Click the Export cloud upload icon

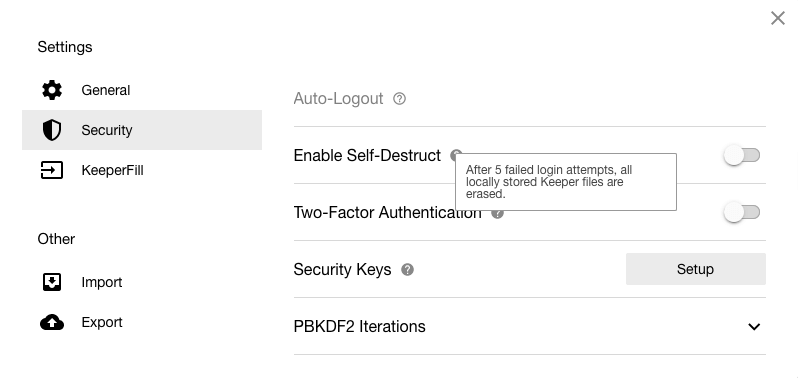click(52, 323)
